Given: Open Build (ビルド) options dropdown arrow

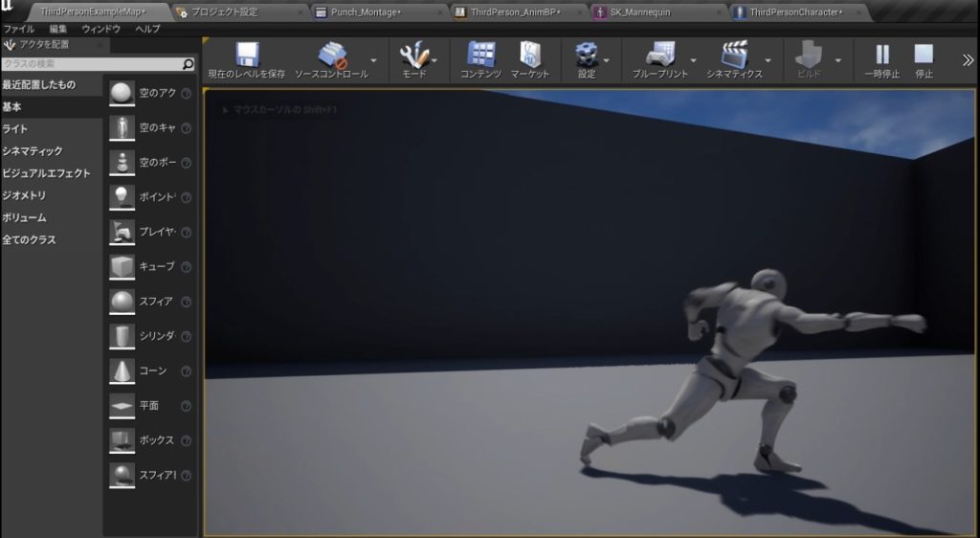Looking at the screenshot, I should (838, 60).
